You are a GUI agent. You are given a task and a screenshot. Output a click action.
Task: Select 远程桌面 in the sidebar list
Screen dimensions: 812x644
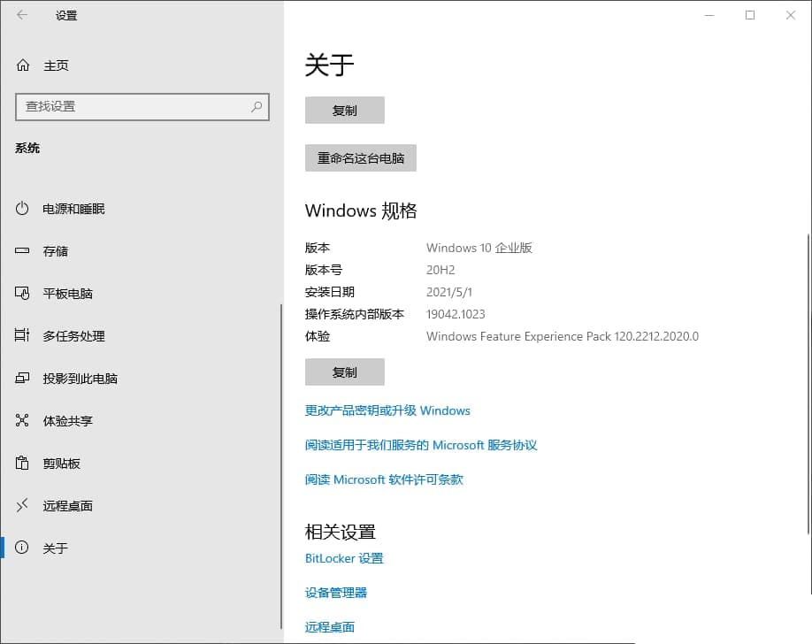point(141,506)
